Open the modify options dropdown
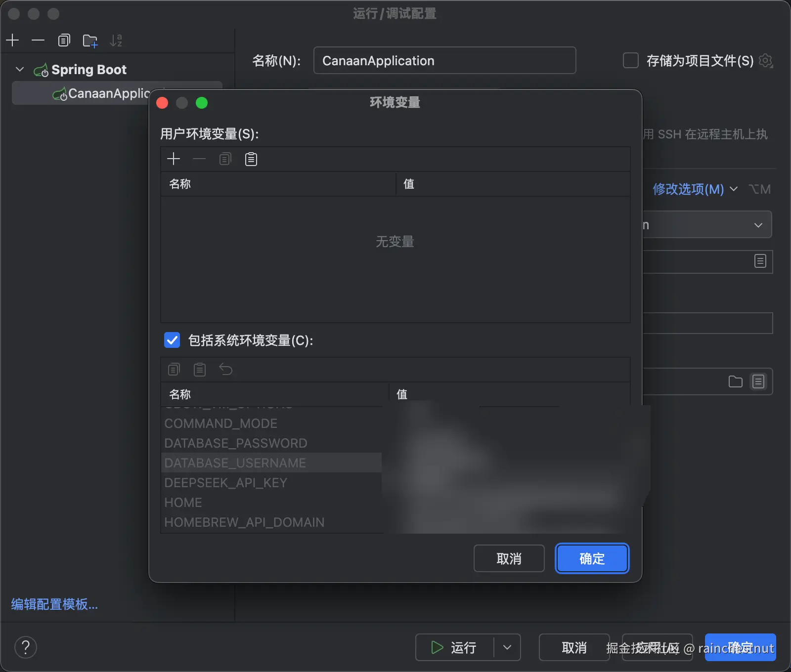Screen dimensions: 791x672 click(695, 189)
